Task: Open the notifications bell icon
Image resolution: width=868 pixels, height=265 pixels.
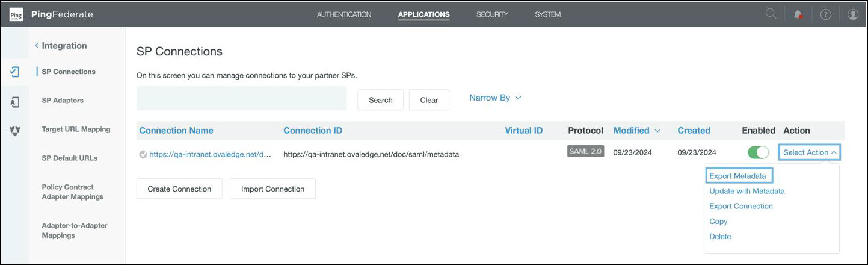Action: pyautogui.click(x=798, y=15)
